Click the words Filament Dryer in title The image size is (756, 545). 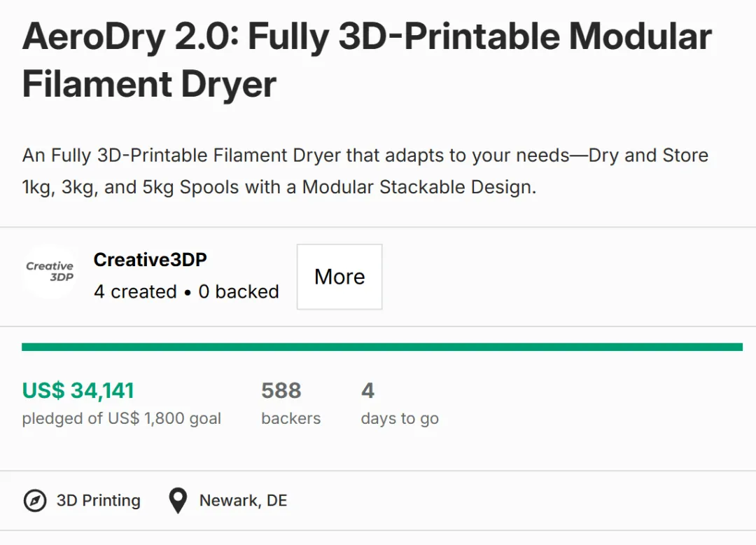coord(150,84)
